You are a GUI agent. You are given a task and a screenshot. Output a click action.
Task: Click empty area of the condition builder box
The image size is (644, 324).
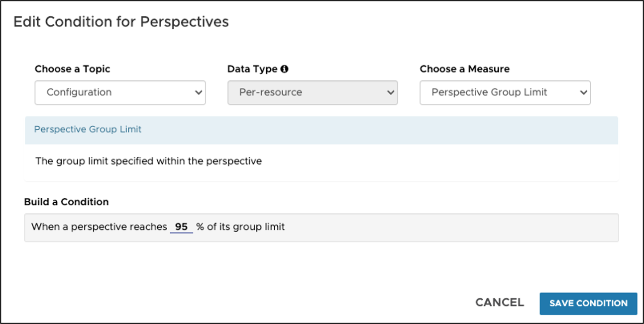[448, 228]
